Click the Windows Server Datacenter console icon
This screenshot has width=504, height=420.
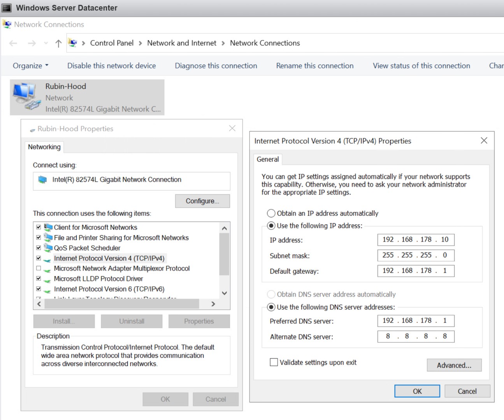pos(7,8)
